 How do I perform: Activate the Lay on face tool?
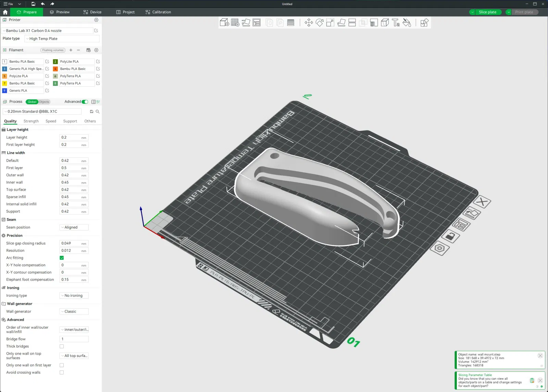(341, 23)
